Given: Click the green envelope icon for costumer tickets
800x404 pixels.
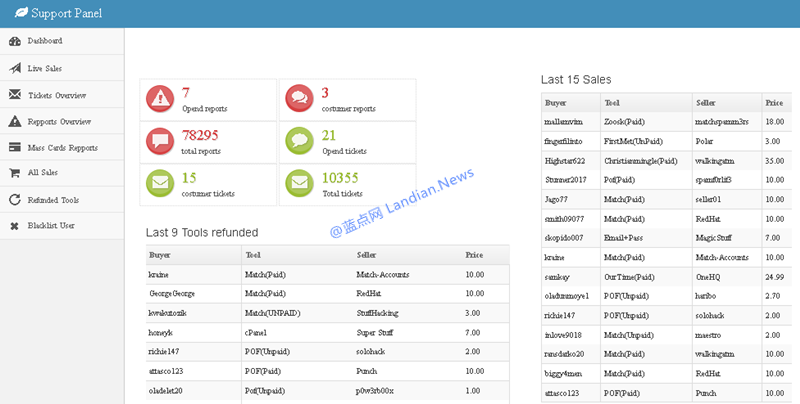Looking at the screenshot, I should click(160, 184).
